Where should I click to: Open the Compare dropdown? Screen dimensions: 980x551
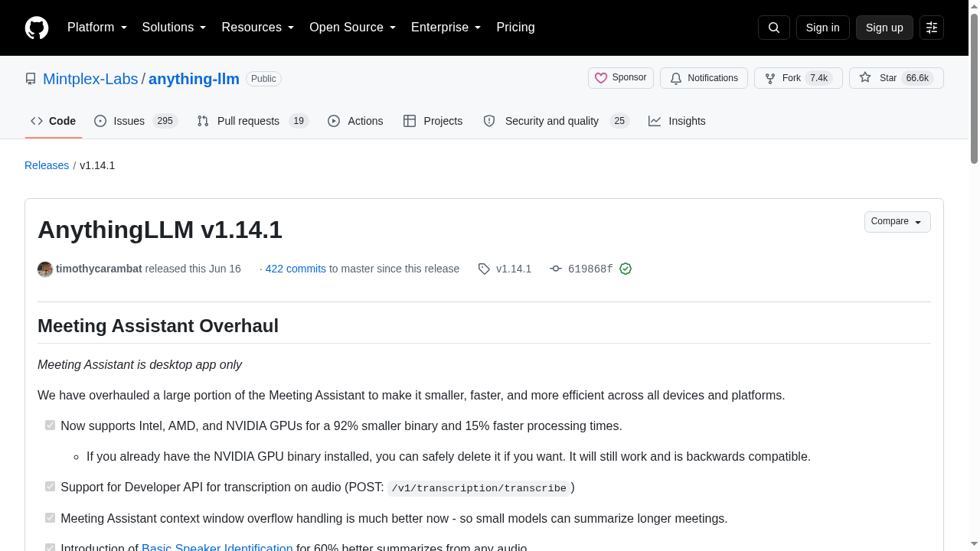(897, 222)
